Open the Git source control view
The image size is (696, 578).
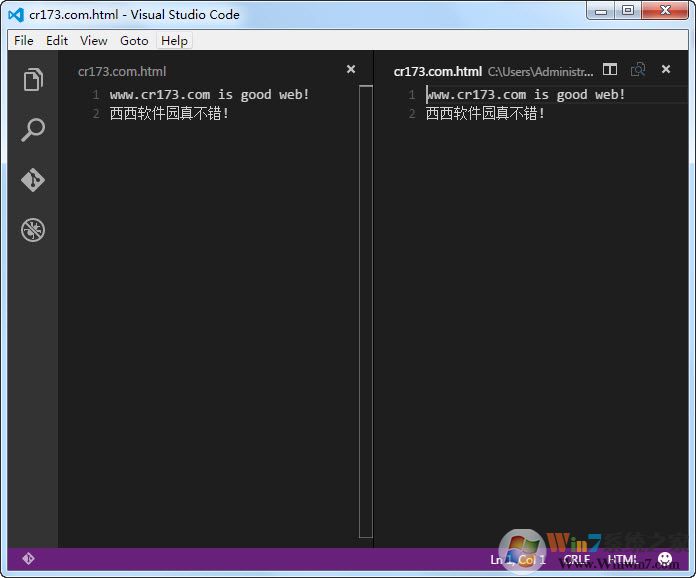[x=33, y=180]
